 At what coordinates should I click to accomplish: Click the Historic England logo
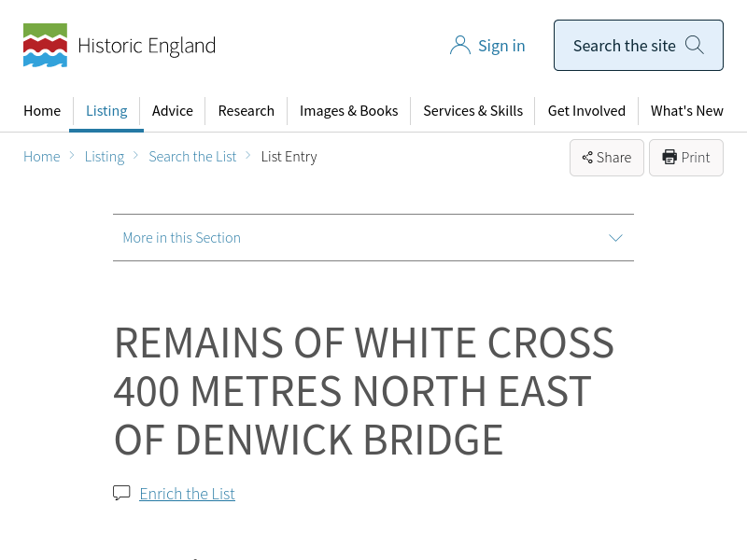pyautogui.click(x=120, y=46)
